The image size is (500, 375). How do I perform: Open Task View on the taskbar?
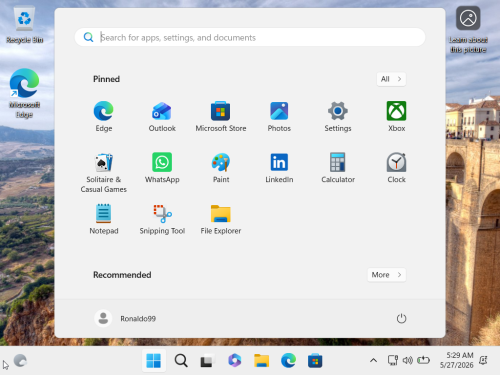pos(207,361)
